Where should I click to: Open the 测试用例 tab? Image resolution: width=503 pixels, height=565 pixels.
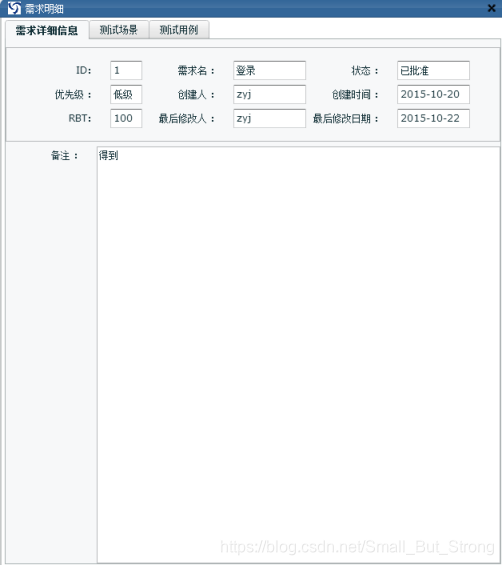(x=179, y=30)
